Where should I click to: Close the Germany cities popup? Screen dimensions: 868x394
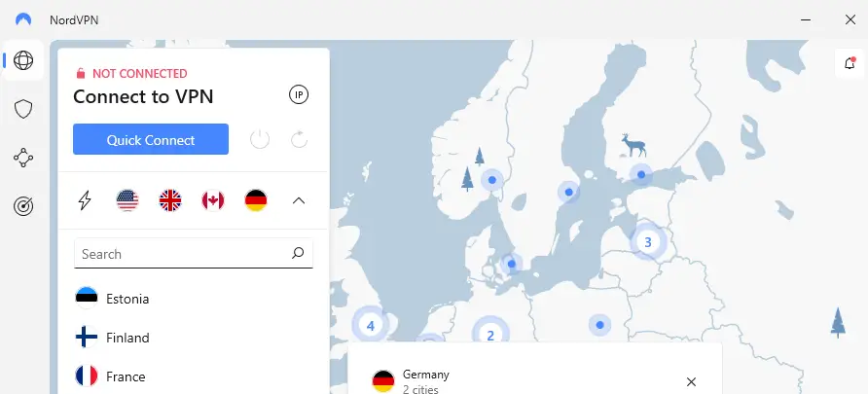pyautogui.click(x=691, y=381)
